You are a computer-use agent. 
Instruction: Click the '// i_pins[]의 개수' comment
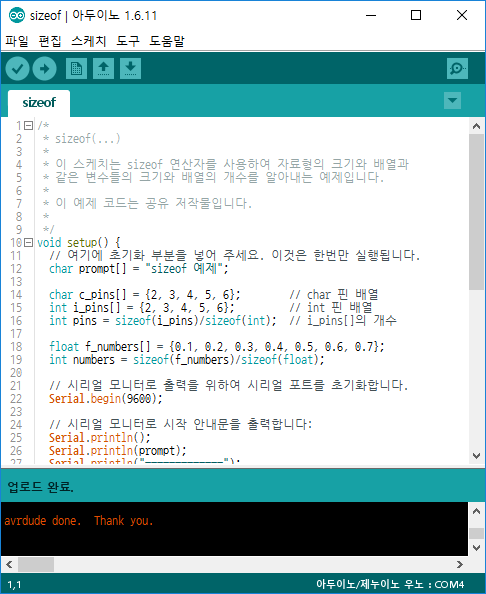pyautogui.click(x=343, y=320)
